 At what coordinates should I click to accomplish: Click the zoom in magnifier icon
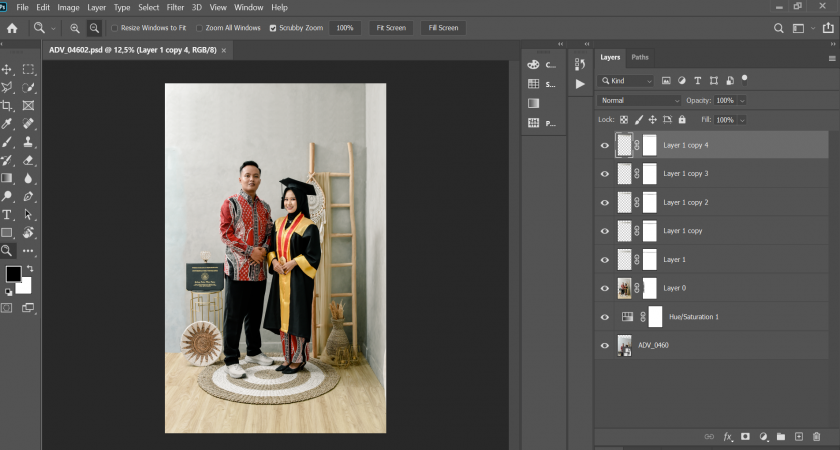click(75, 28)
